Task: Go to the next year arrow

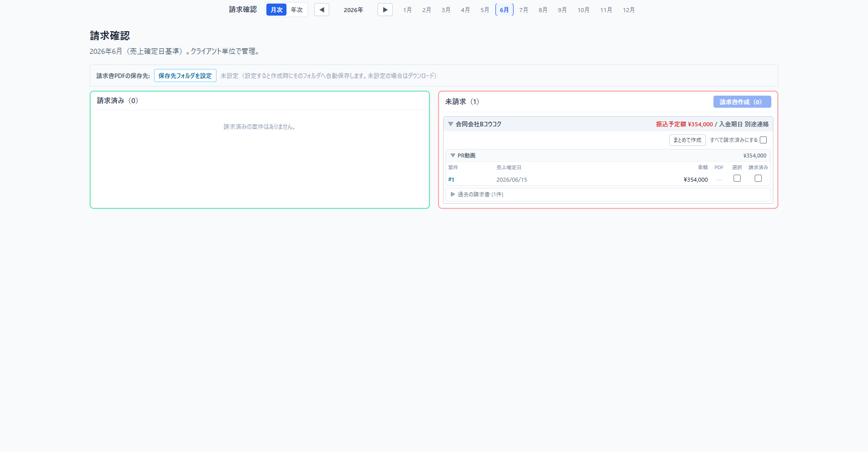Action: coord(385,10)
